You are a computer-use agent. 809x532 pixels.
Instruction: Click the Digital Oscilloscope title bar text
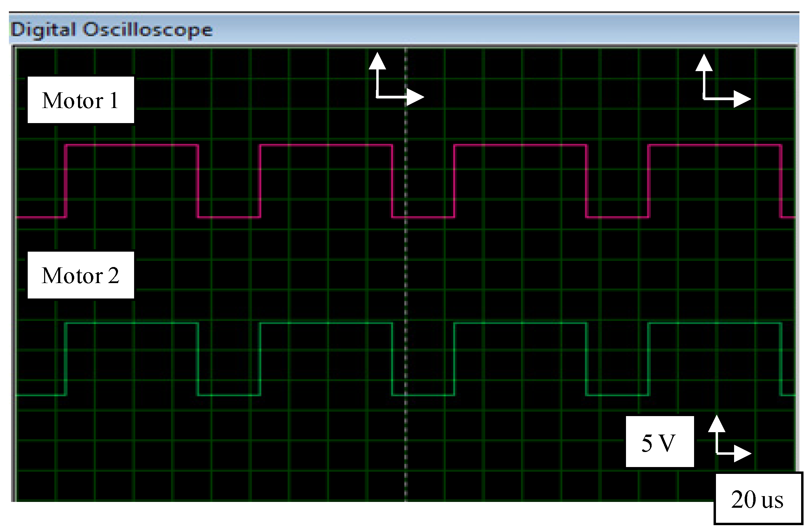click(112, 30)
